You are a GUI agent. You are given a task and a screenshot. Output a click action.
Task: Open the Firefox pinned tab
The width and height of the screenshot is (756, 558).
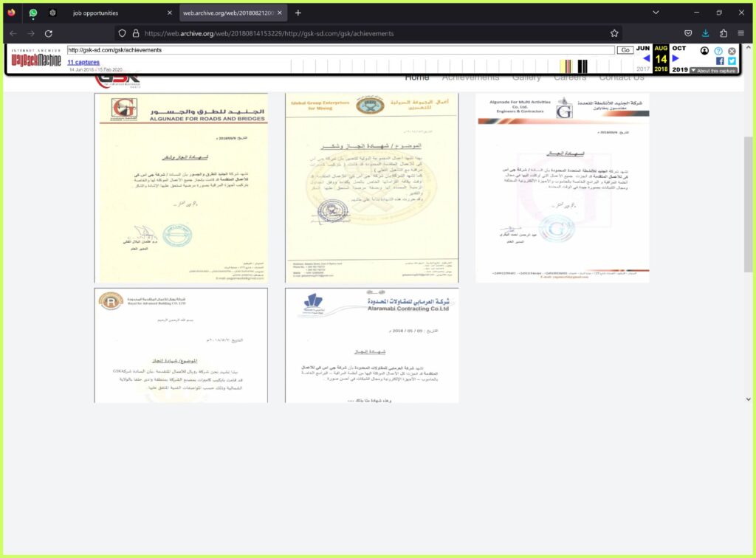pos(12,13)
